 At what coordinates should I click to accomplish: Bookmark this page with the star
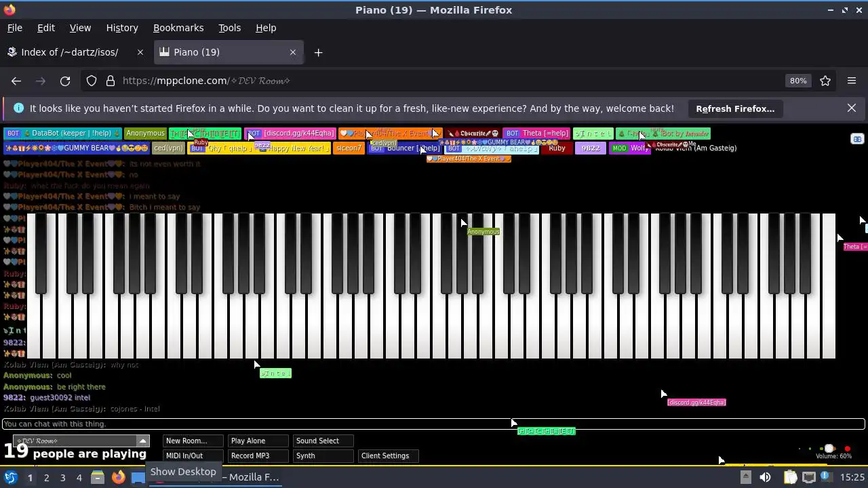coord(825,81)
